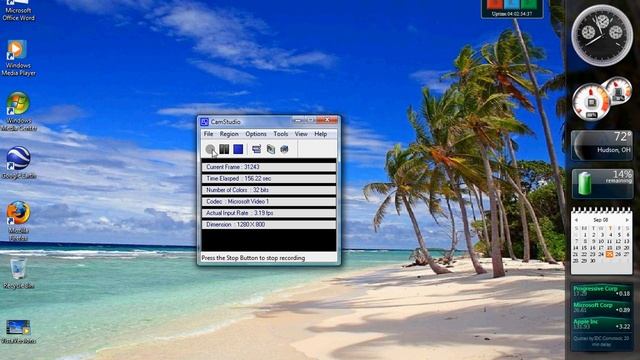Click the Record to AVI/SWF toggle icon
640x360 pixels.
pos(271,149)
